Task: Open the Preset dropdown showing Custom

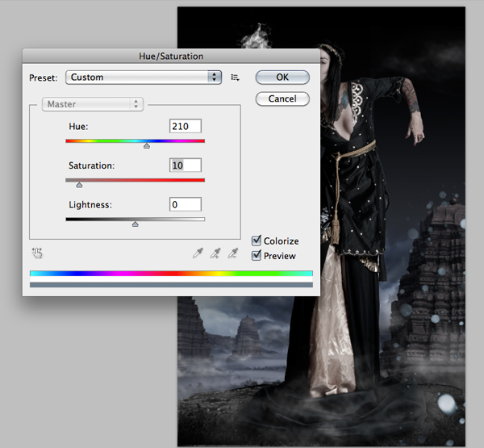Action: click(144, 77)
